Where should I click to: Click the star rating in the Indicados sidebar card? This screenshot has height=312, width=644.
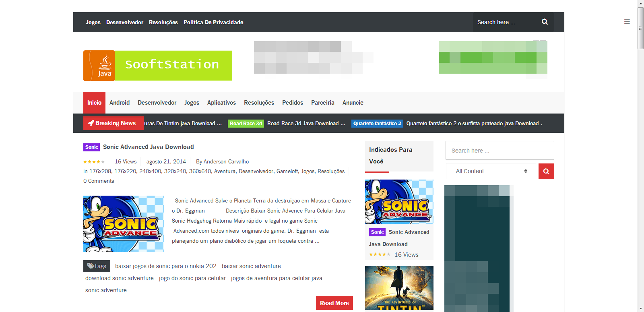pos(380,254)
